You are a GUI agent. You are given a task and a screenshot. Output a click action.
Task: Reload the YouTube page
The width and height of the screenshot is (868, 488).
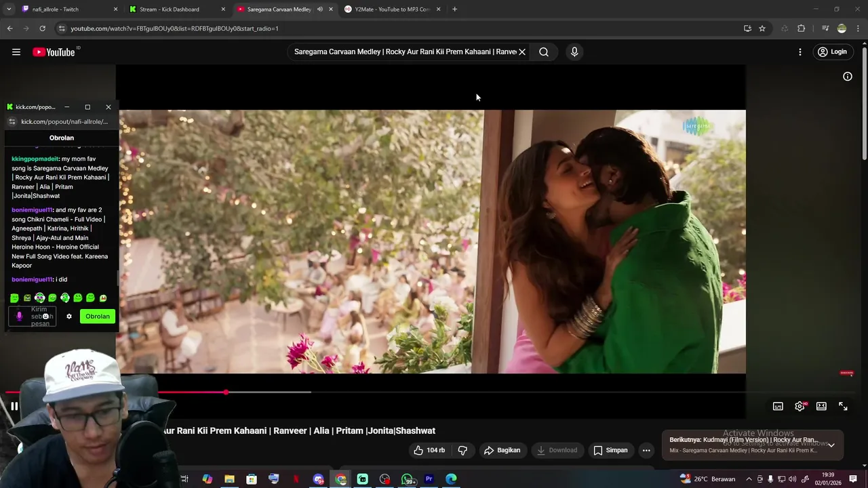click(x=42, y=28)
